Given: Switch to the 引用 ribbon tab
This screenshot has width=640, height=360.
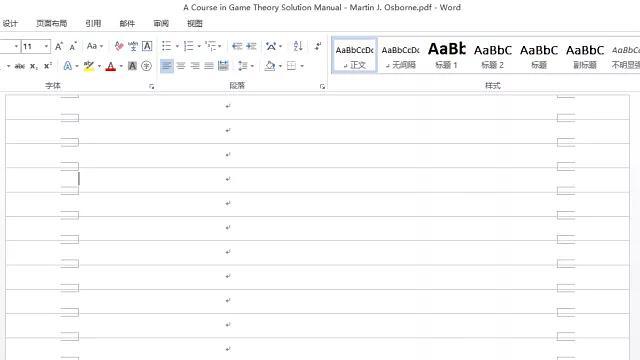Looking at the screenshot, I should (93, 23).
